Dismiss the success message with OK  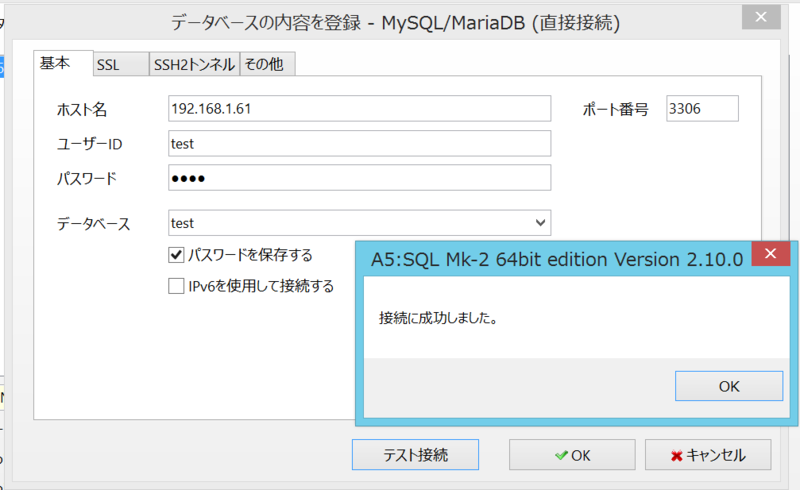click(x=729, y=386)
